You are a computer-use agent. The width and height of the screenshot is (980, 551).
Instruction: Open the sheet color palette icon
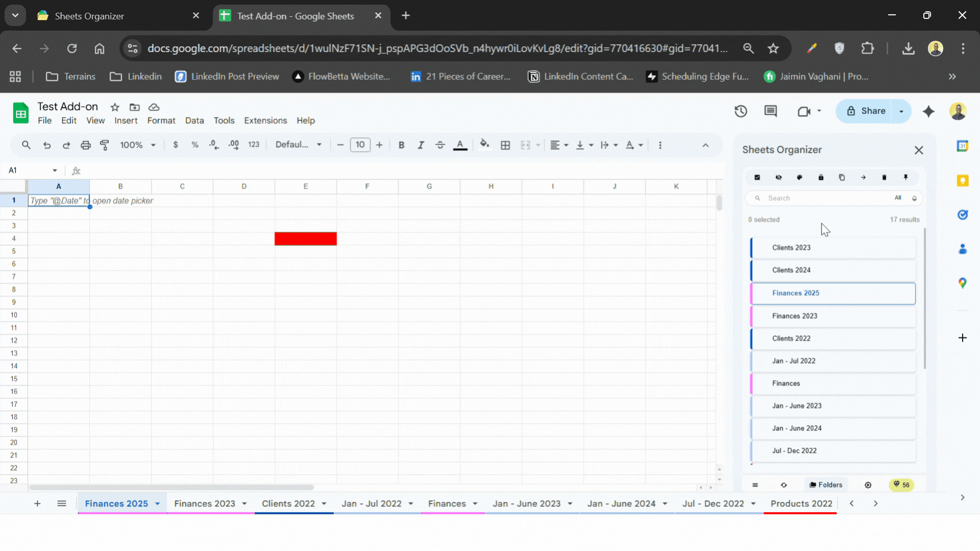coord(799,178)
